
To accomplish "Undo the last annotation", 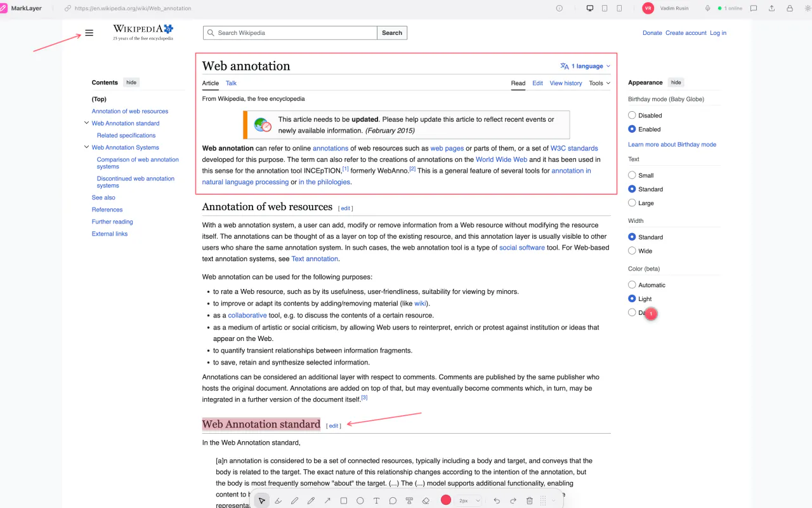I will click(x=497, y=500).
